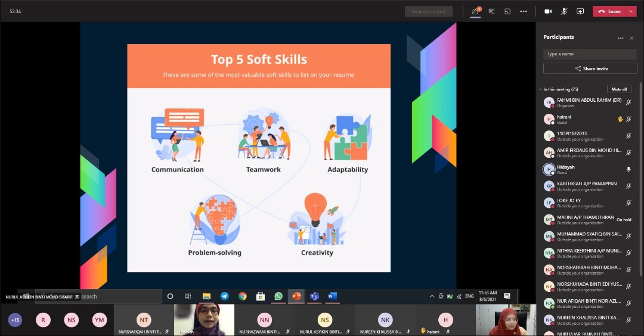Click the +15 more participants bubble
644x336 pixels.
pos(15,319)
